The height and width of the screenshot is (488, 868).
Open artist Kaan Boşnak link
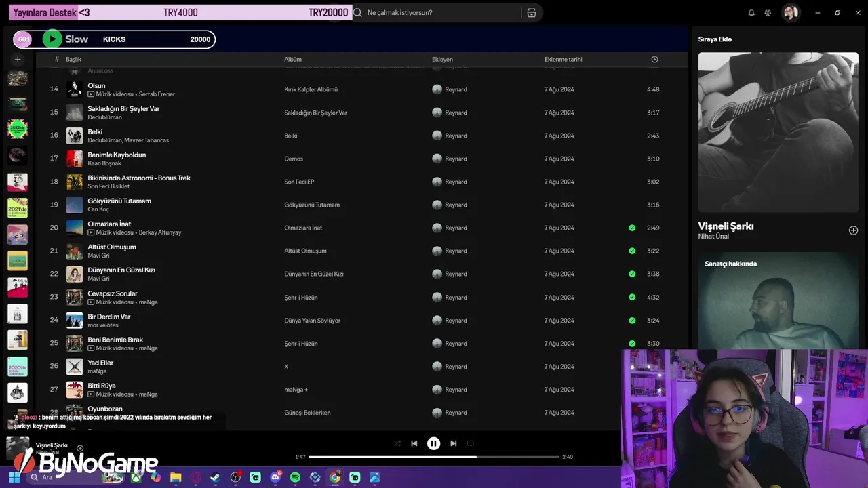[104, 163]
